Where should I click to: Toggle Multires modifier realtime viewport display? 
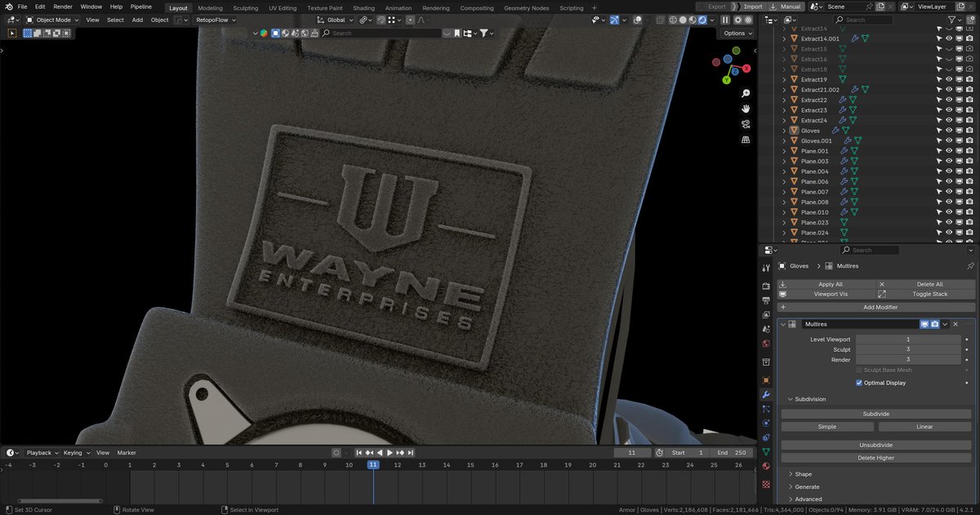[x=924, y=324]
